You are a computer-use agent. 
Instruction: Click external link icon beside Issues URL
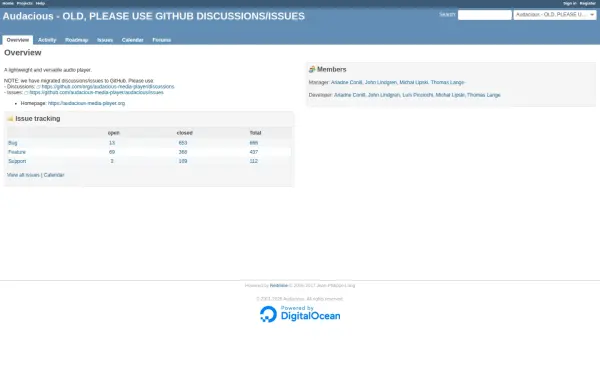click(26, 93)
